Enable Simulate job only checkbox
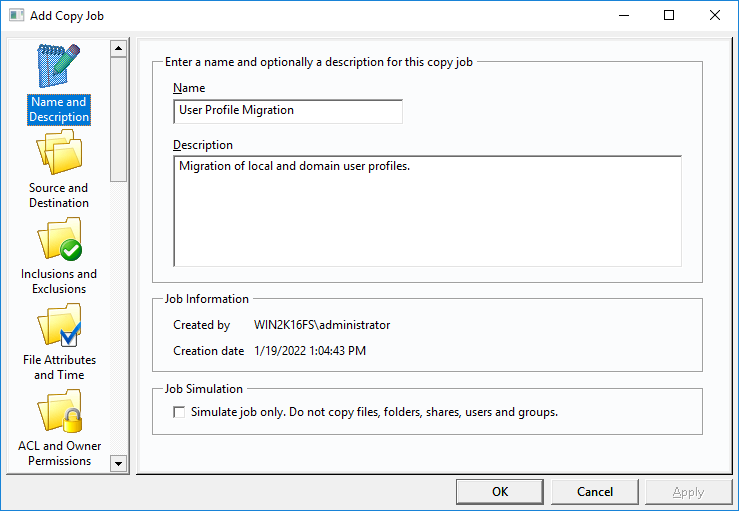This screenshot has width=739, height=511. tap(179, 412)
